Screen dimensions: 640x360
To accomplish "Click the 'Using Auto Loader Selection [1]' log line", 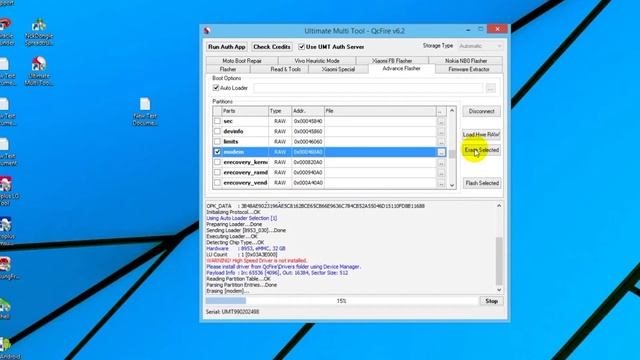I will point(242,218).
